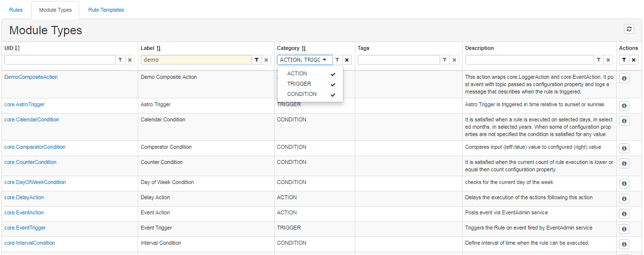The image size is (644, 255).
Task: Focus the Label filter input containing 'demo'
Action: pyautogui.click(x=196, y=60)
